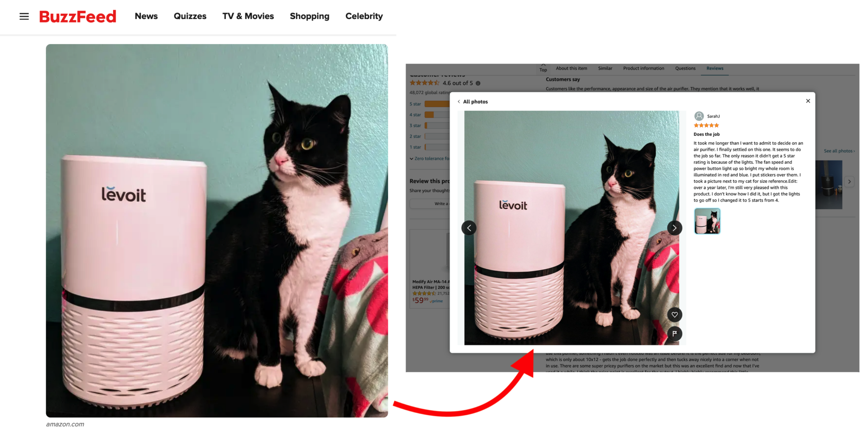Click SarahJ's profile avatar
This screenshot has width=868, height=434.
point(699,116)
